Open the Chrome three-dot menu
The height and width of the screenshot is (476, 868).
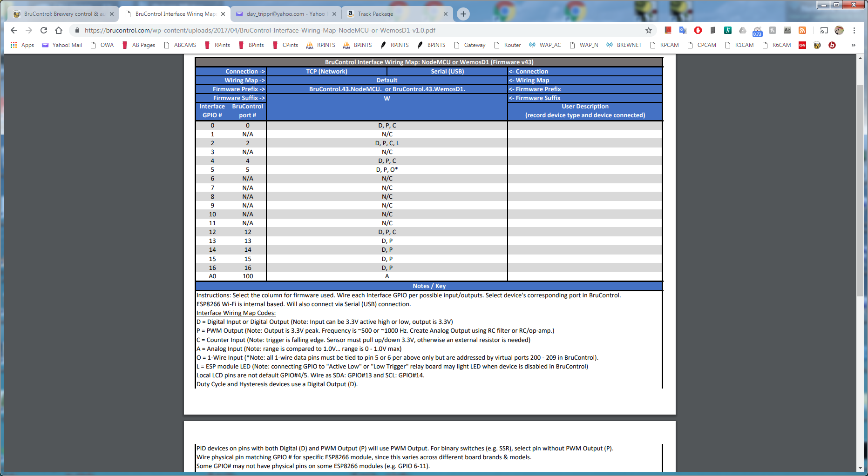(x=854, y=30)
